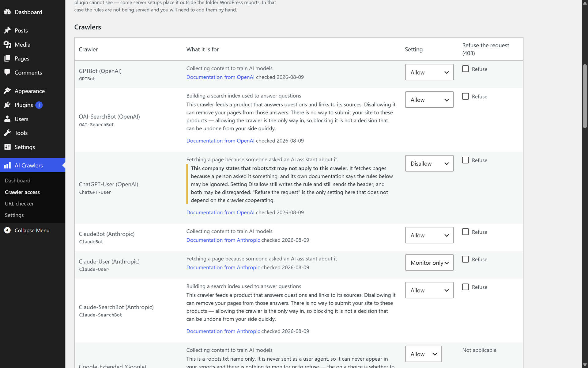Click 'What it is for' column header
The height and width of the screenshot is (368, 588).
202,49
